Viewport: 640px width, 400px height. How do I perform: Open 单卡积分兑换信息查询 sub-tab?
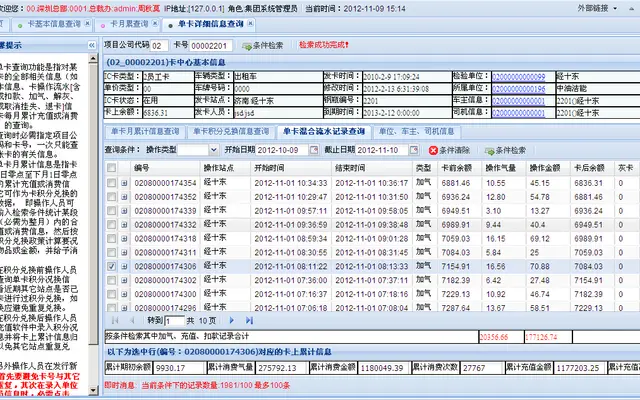tap(231, 131)
